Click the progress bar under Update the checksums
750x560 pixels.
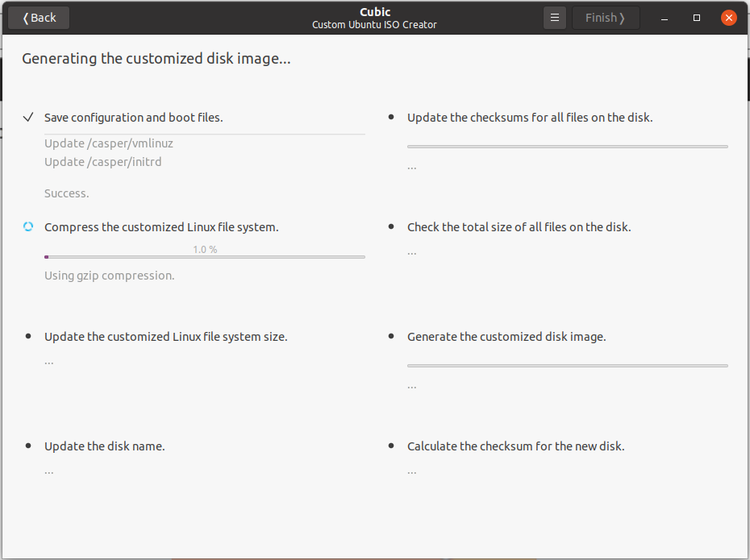click(567, 147)
